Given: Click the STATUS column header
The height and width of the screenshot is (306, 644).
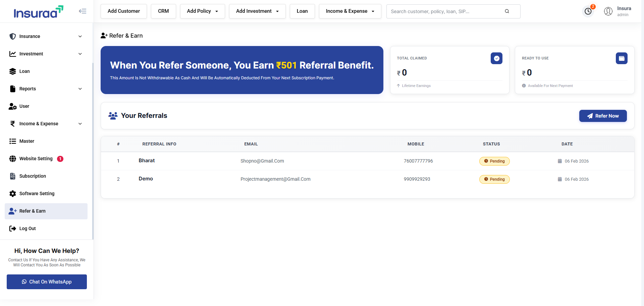Looking at the screenshot, I should click(491, 144).
